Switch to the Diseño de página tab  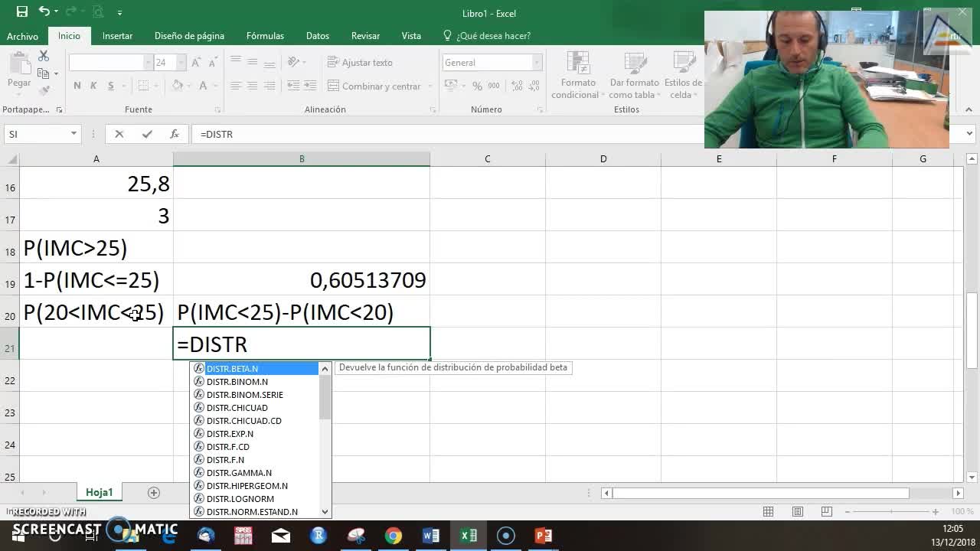point(189,36)
